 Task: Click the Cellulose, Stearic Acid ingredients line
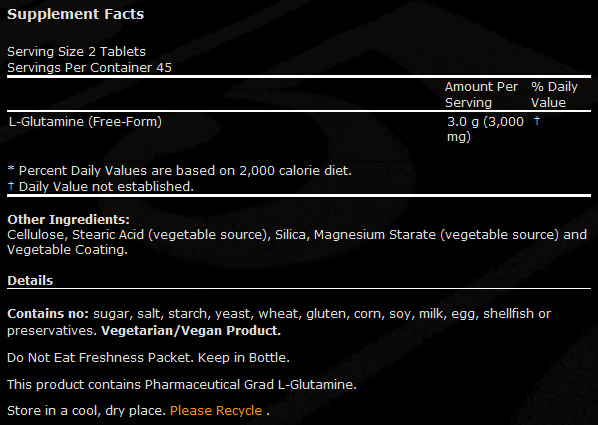point(297,234)
